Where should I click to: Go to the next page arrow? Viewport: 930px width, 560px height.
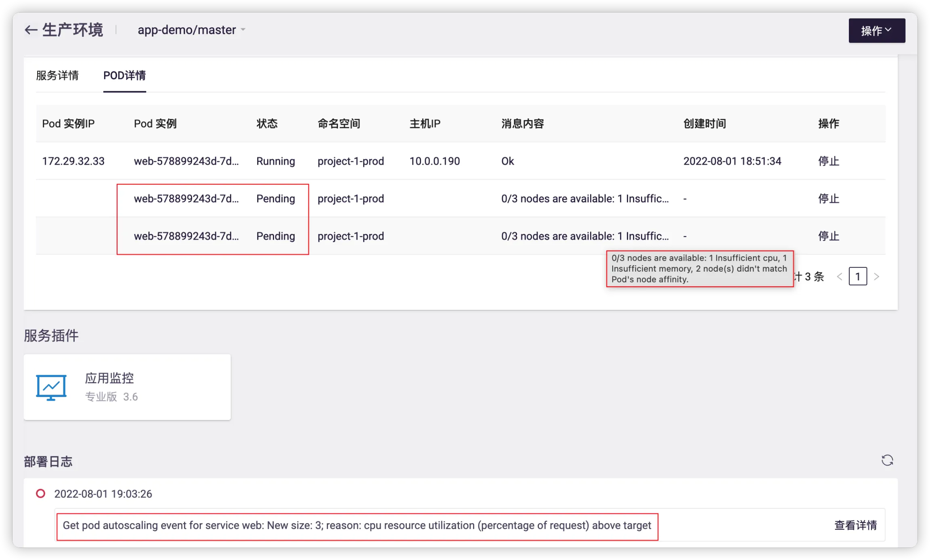click(x=876, y=277)
